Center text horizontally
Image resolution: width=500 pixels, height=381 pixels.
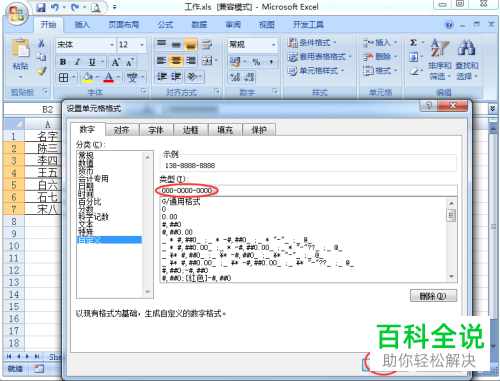point(176,61)
